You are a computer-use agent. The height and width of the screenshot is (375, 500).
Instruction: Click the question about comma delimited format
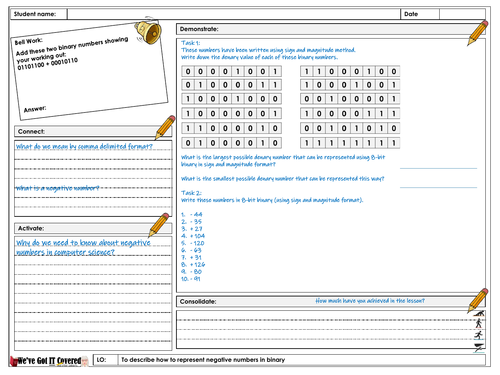coord(84,146)
